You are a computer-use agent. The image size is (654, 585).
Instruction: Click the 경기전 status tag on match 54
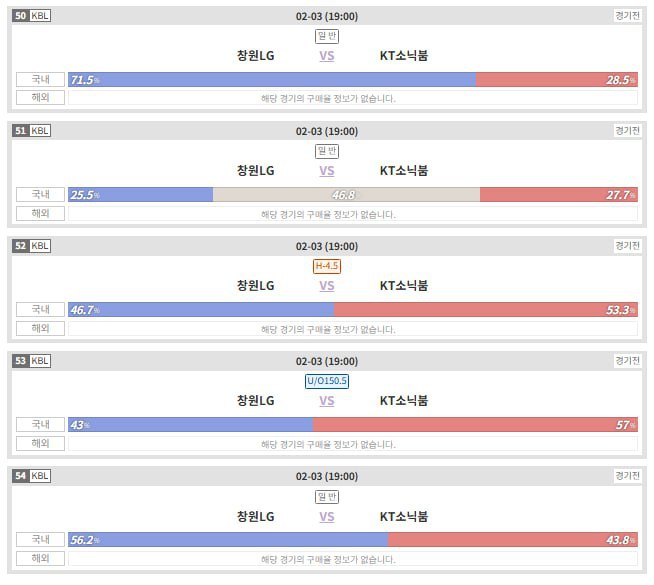[628, 476]
